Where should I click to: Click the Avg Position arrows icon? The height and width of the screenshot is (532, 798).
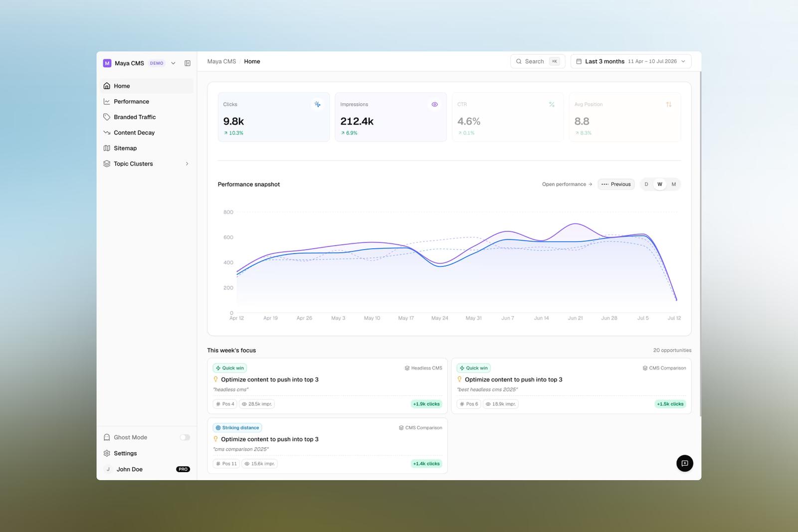(669, 104)
